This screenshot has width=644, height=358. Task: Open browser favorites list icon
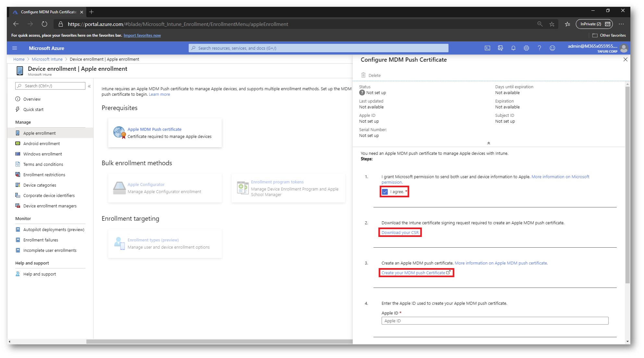coord(567,24)
